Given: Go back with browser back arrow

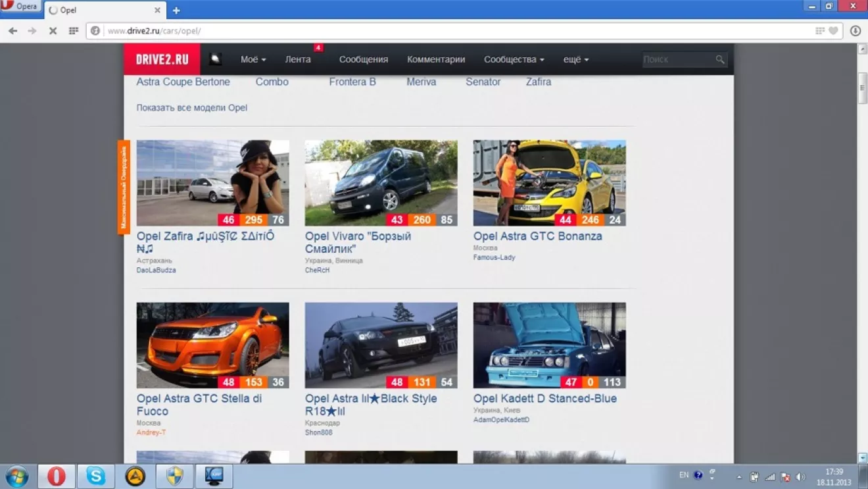Looking at the screenshot, I should coord(12,31).
